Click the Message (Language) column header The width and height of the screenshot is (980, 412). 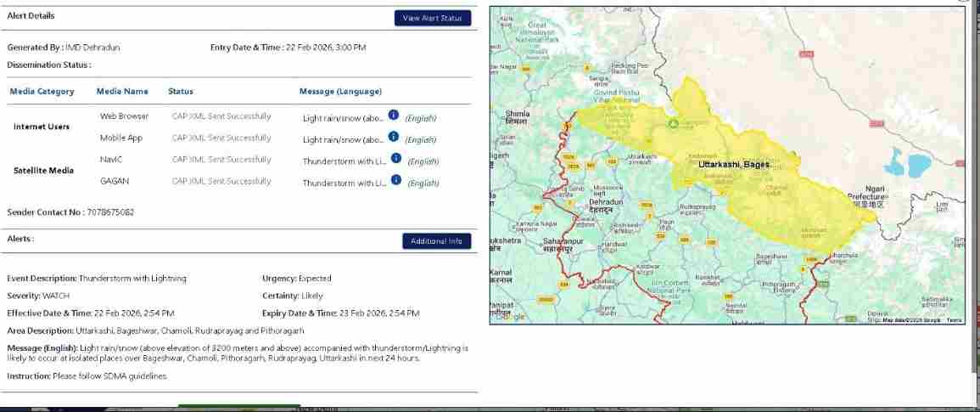[340, 92]
